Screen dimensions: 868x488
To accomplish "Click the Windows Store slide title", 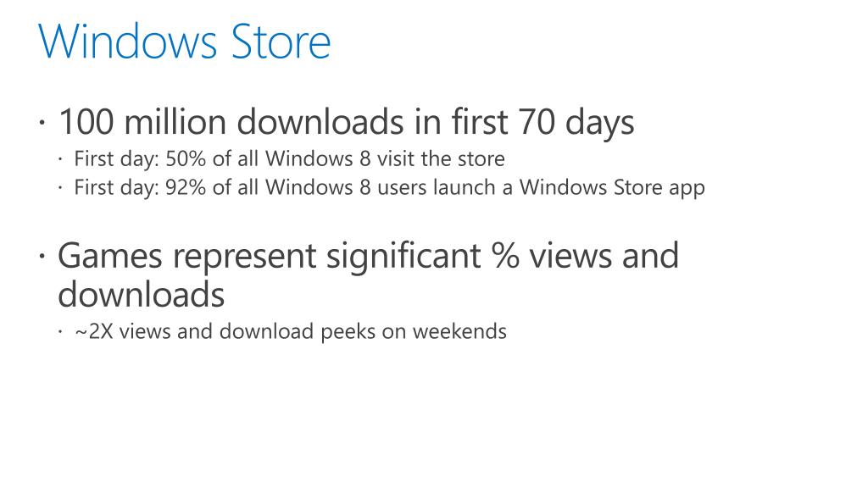I will (184, 42).
